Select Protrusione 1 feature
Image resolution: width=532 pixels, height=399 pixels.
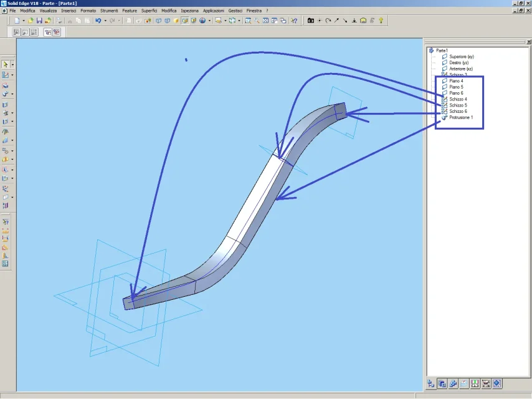point(461,117)
